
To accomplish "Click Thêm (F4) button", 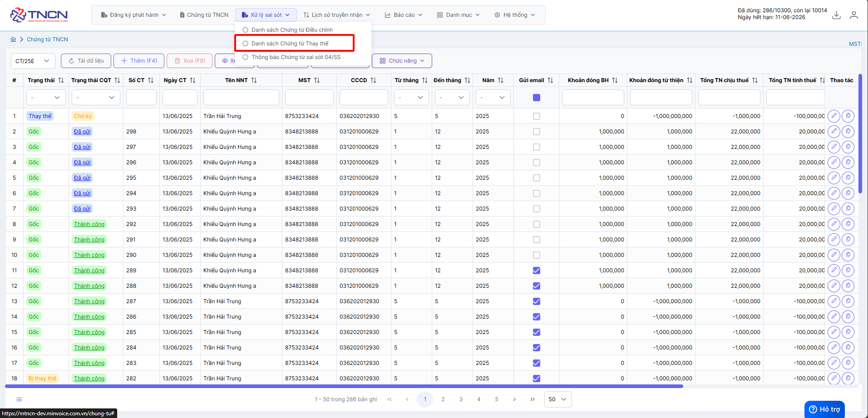I will click(139, 61).
